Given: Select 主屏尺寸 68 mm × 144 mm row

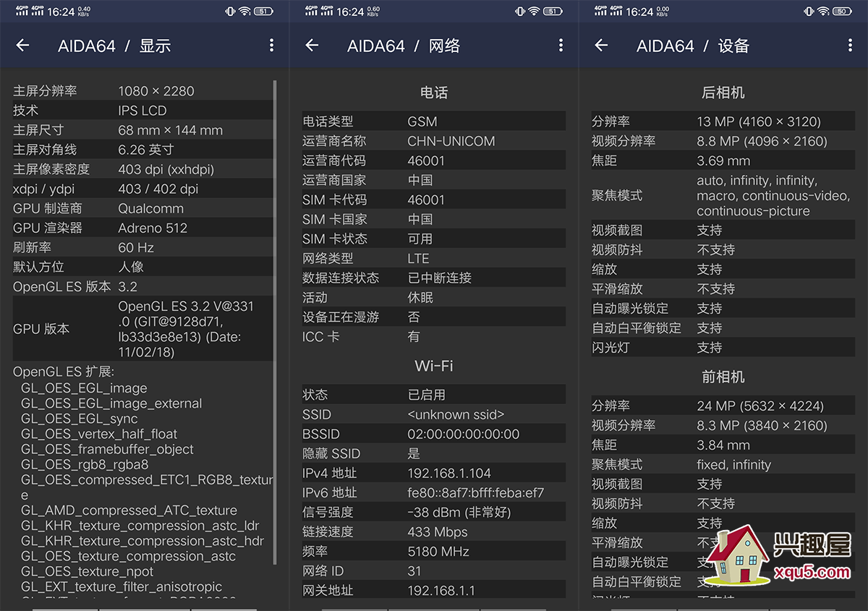Looking at the screenshot, I should coord(142,130).
